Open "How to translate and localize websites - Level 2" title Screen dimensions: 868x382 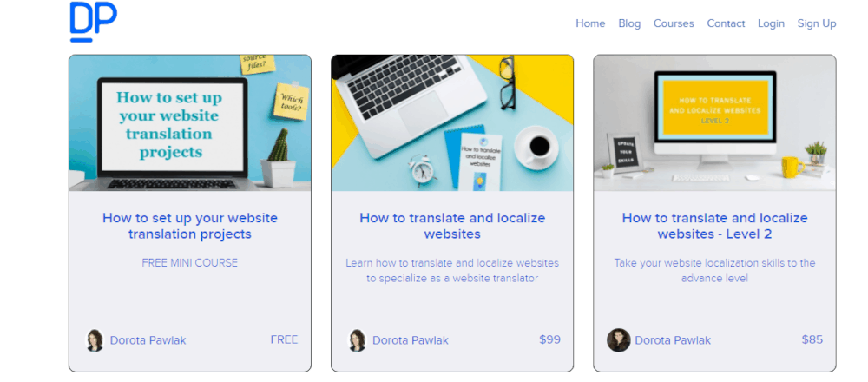click(x=714, y=226)
